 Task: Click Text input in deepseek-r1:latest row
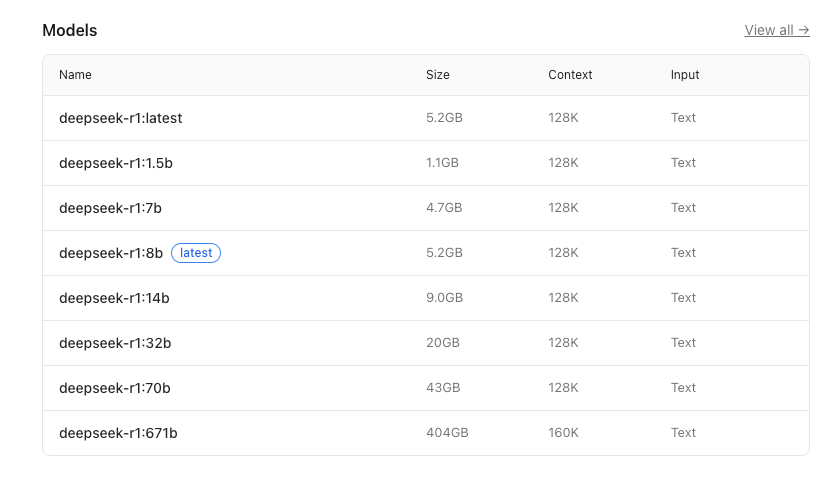point(683,118)
